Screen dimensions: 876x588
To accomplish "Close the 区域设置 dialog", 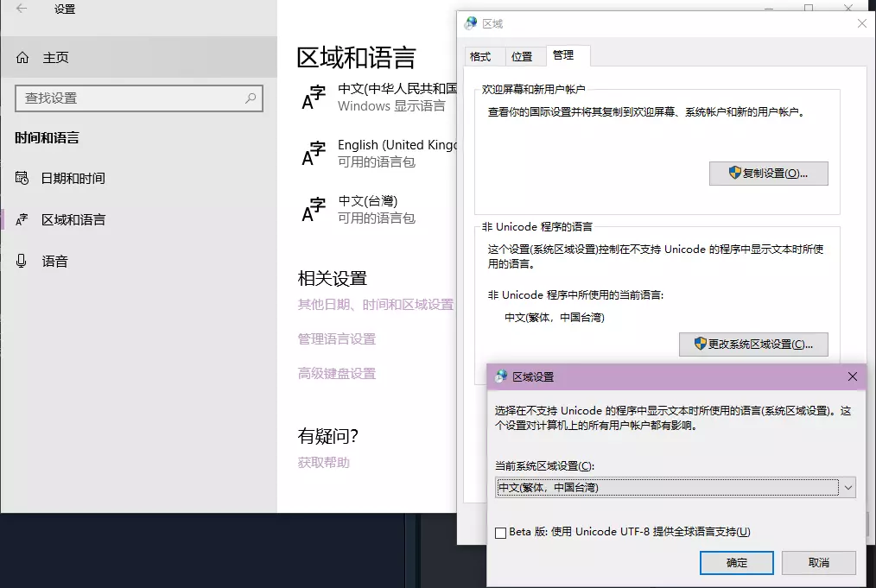I will click(x=853, y=376).
